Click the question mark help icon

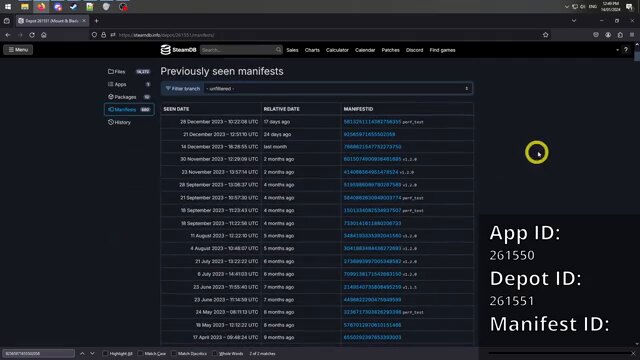coord(626,50)
